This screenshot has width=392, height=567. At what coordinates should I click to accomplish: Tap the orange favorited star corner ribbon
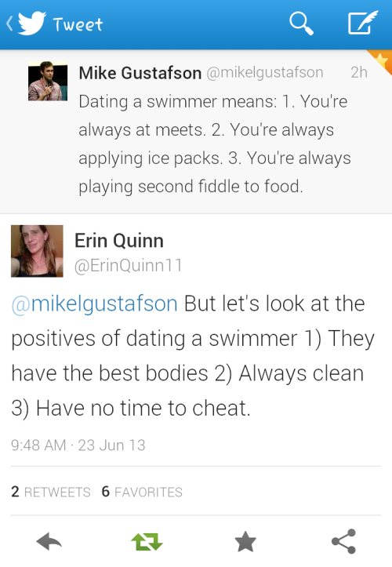click(x=381, y=60)
